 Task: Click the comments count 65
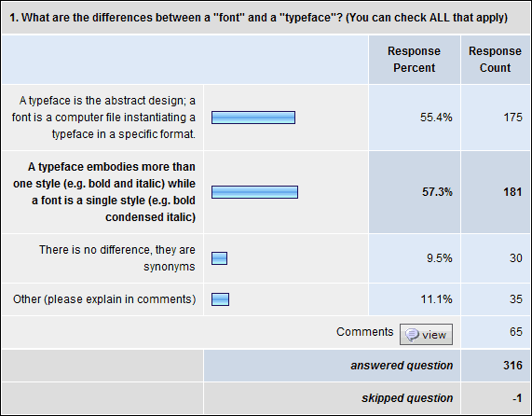[516, 332]
